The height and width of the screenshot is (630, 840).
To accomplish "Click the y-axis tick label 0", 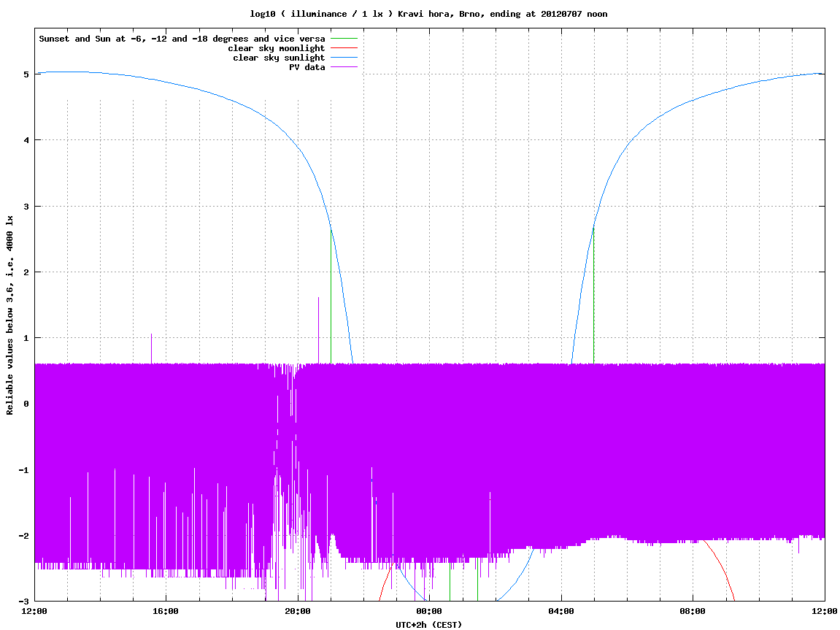I will [x=26, y=404].
